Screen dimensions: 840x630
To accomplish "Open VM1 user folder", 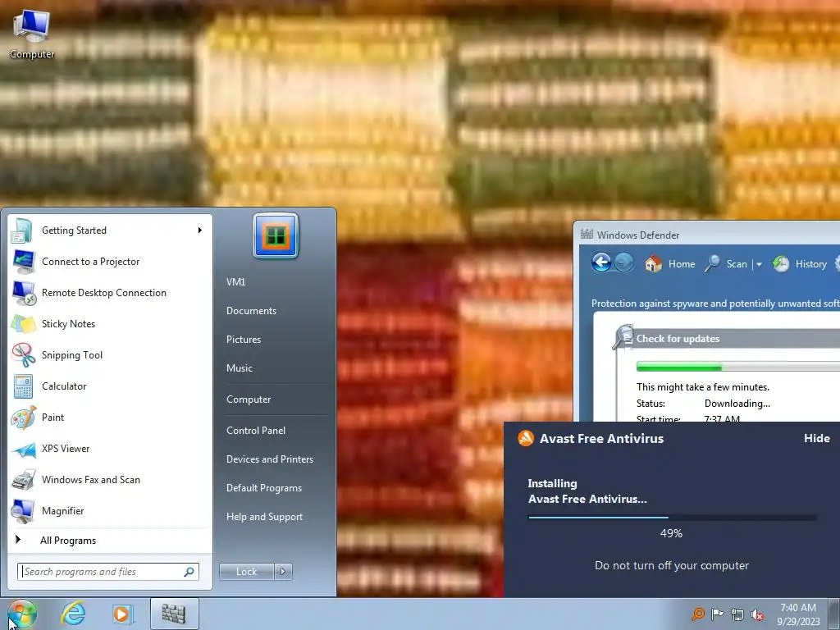I will click(235, 282).
